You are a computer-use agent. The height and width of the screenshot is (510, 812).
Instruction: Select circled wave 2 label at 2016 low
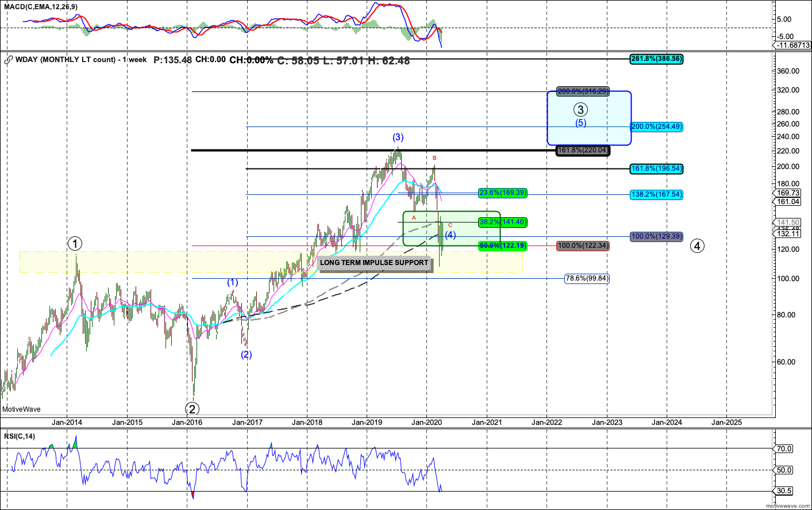(192, 409)
